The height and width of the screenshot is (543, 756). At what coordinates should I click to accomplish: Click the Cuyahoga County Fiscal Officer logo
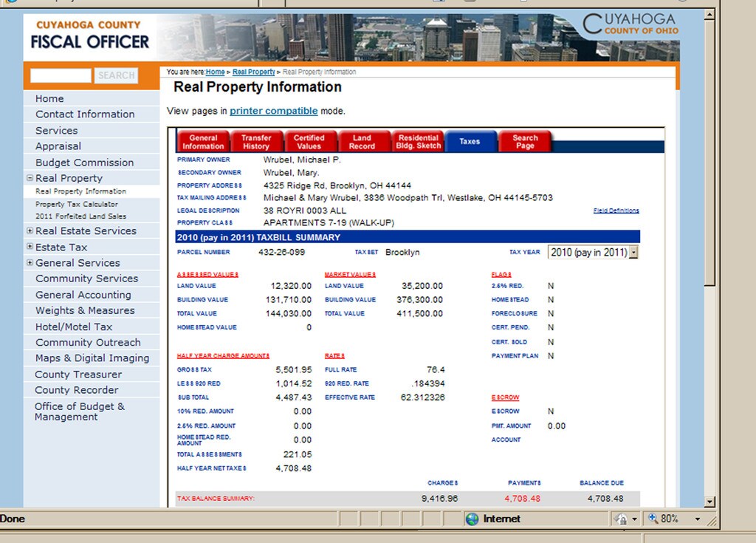click(x=91, y=35)
